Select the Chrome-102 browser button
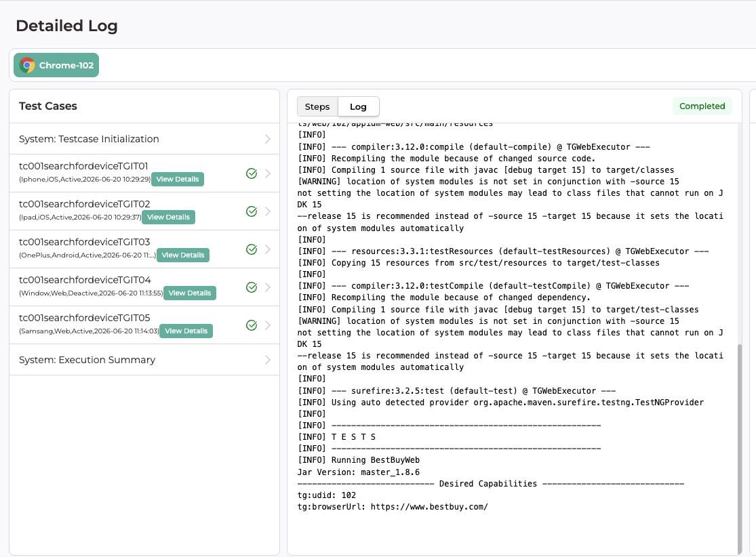The image size is (756, 557). click(x=56, y=65)
